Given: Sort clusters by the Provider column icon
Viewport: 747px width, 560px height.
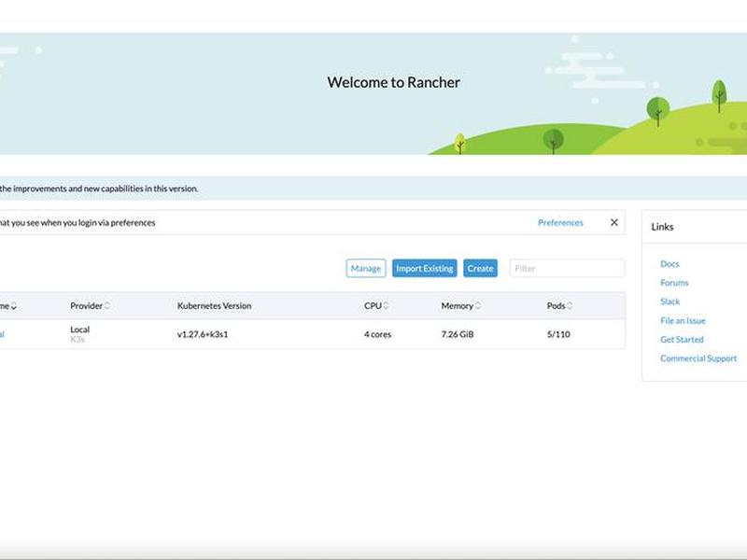Looking at the screenshot, I should (107, 306).
